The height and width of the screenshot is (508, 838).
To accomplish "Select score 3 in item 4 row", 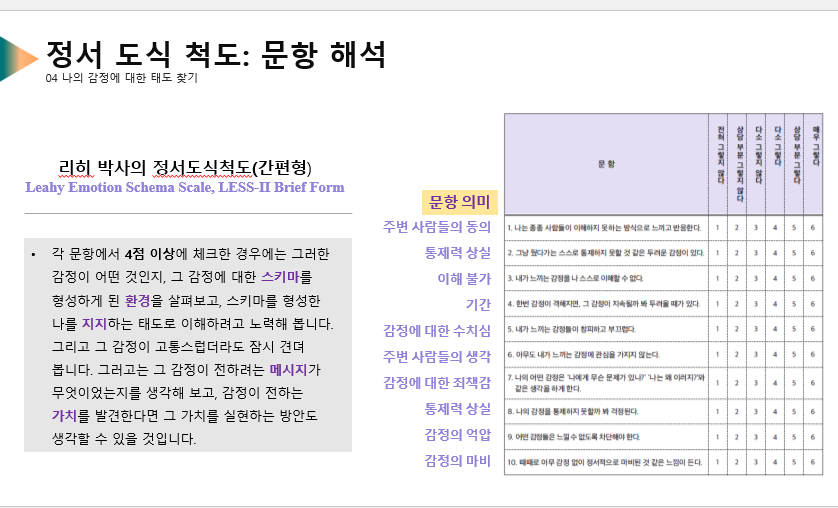I will 756,304.
